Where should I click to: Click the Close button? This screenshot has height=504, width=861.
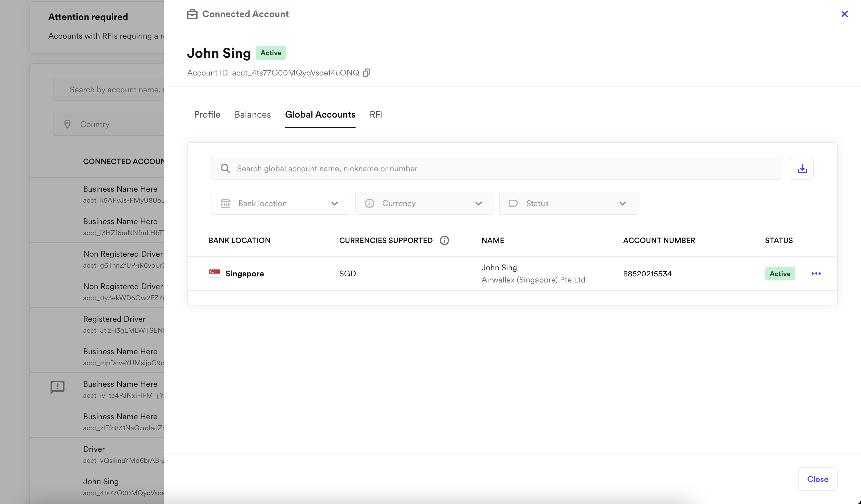[x=817, y=479]
